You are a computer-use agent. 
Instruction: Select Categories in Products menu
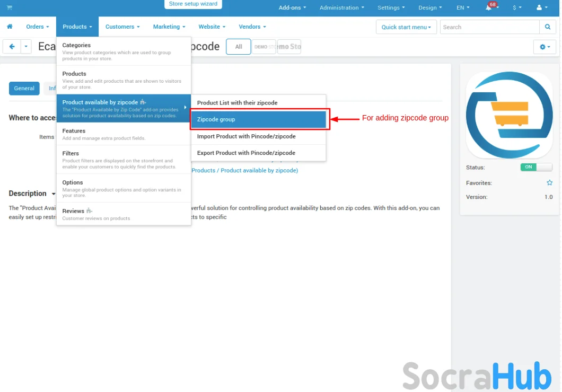click(124, 51)
